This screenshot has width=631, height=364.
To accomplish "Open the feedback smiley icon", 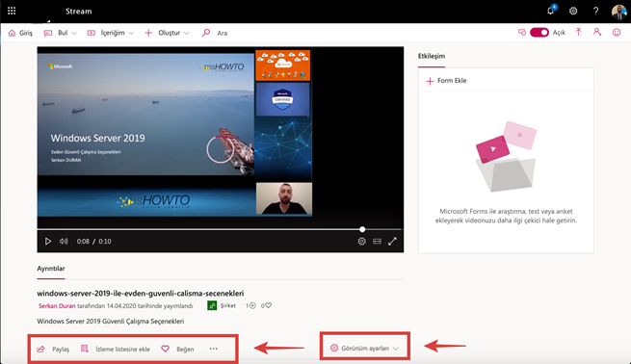I will pos(617,32).
